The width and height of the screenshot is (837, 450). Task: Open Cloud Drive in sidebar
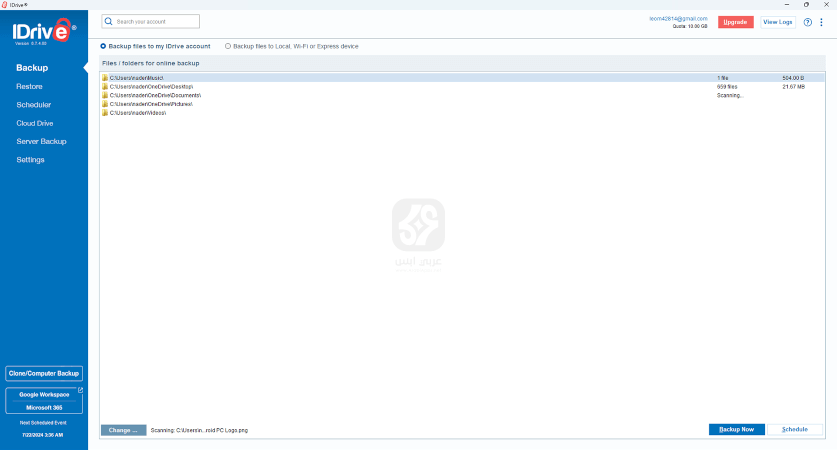tap(34, 123)
